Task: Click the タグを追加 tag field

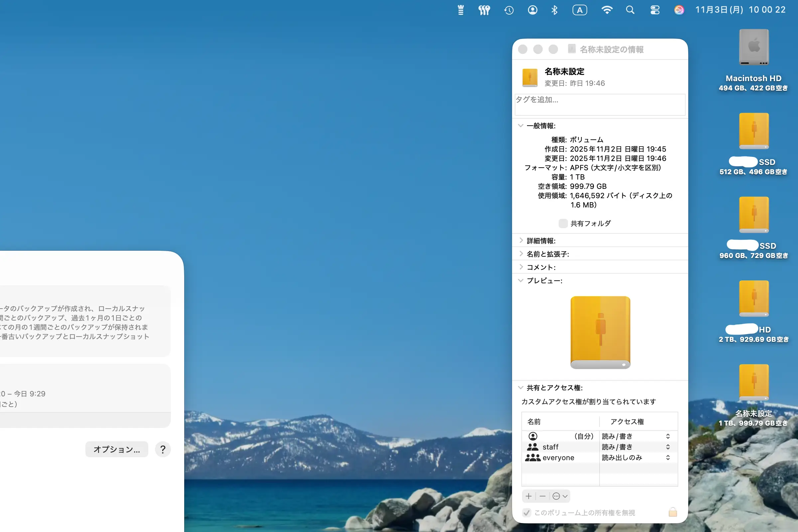Action: click(599, 104)
